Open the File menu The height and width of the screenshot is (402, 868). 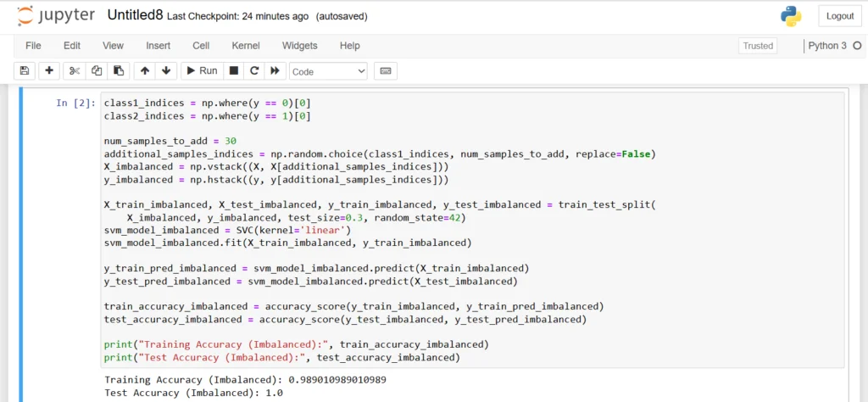[x=33, y=46]
